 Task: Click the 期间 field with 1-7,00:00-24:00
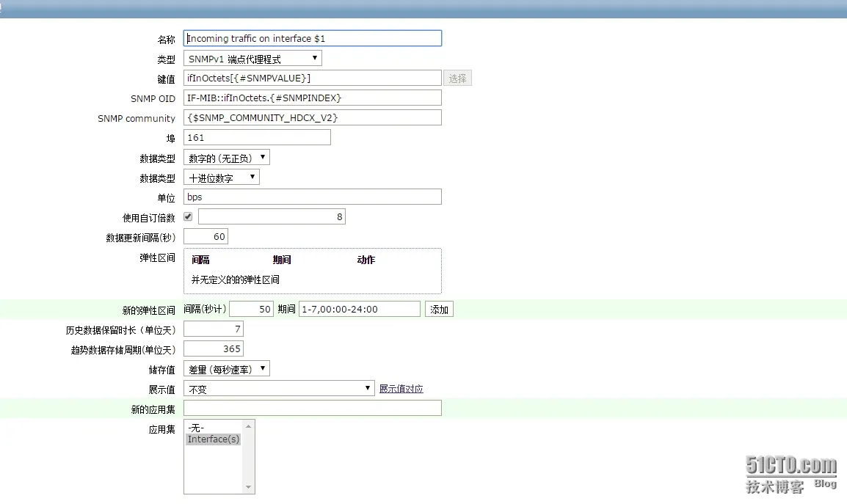[x=359, y=309]
